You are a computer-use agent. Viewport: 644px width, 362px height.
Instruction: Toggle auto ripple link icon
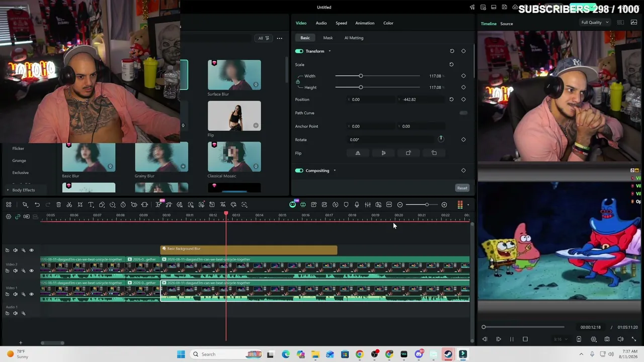(18, 217)
